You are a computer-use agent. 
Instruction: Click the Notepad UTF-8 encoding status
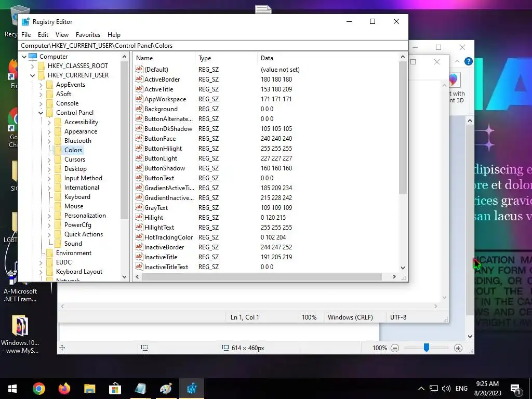point(398,317)
